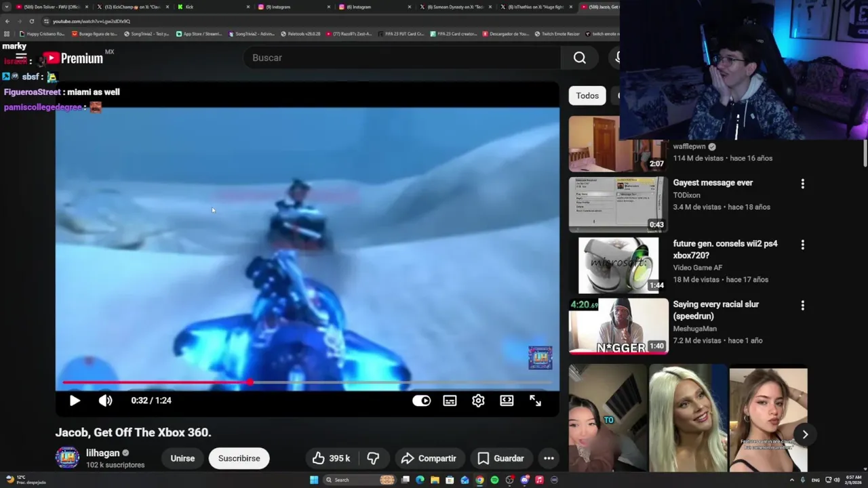
Task: Open Chrome apps grid in bookmarks bar
Action: click(x=7, y=34)
